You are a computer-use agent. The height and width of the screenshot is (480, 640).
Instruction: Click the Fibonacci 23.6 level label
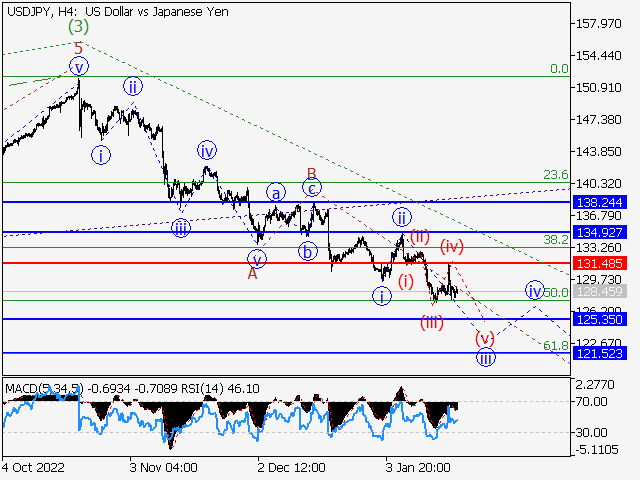pyautogui.click(x=556, y=175)
